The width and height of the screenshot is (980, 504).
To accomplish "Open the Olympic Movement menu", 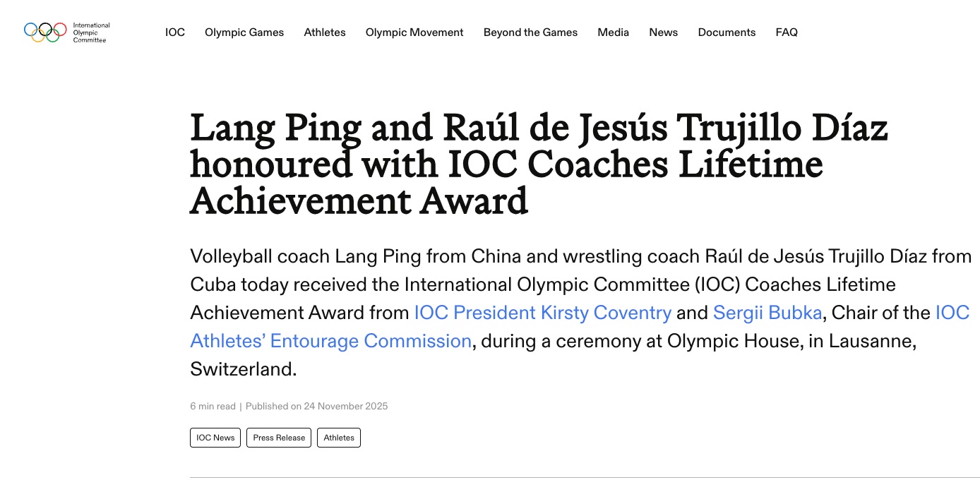I will click(414, 32).
